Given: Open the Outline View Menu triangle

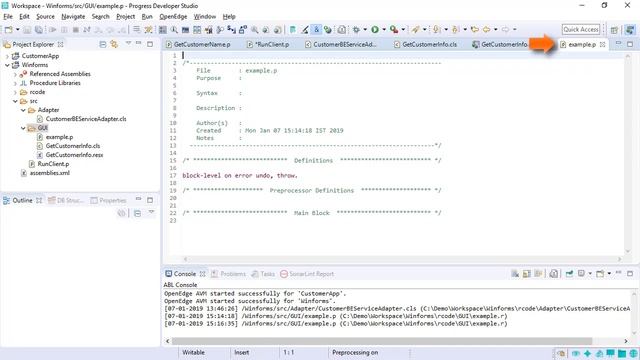Looking at the screenshot, I should pos(151,212).
